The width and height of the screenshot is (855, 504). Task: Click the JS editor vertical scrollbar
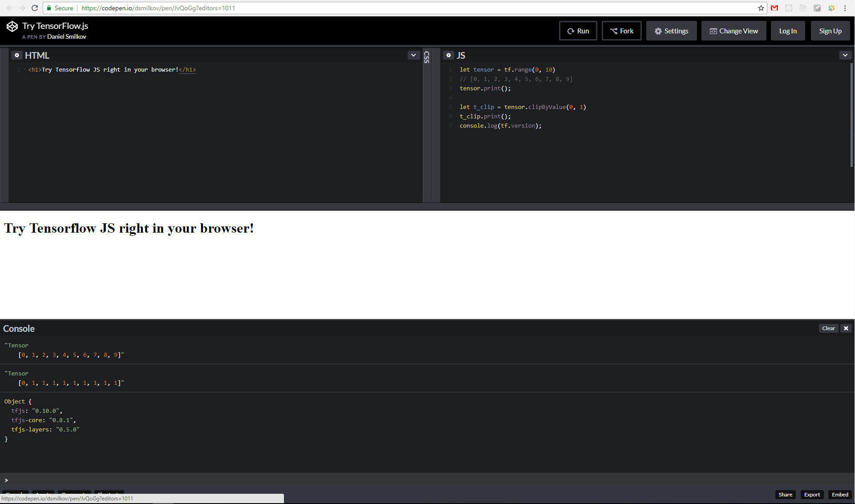(x=851, y=115)
